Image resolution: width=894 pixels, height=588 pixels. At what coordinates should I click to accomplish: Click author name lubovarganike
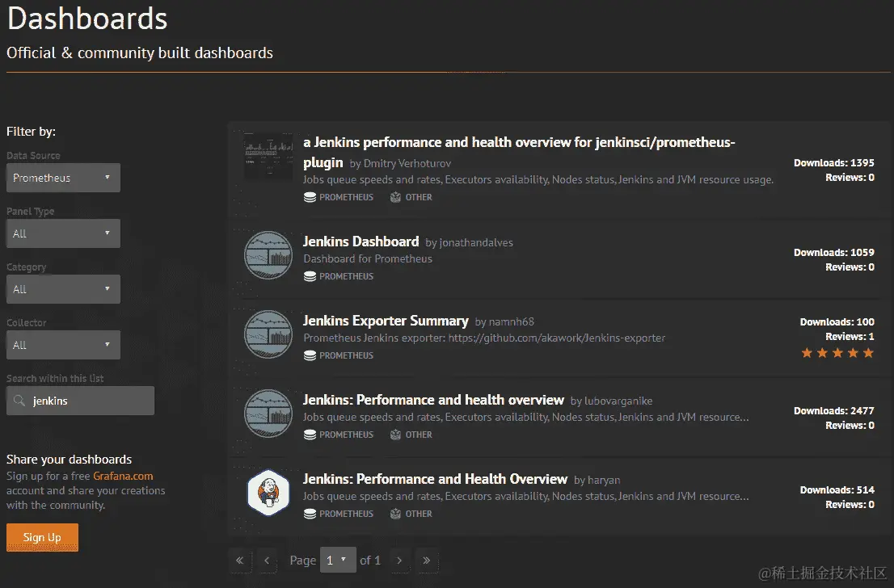pos(618,401)
